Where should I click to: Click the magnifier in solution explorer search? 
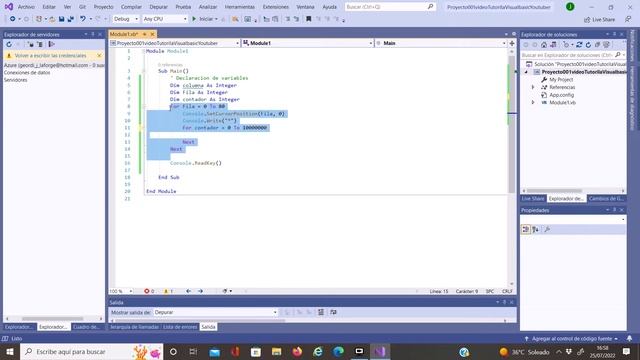pyautogui.click(x=618, y=55)
